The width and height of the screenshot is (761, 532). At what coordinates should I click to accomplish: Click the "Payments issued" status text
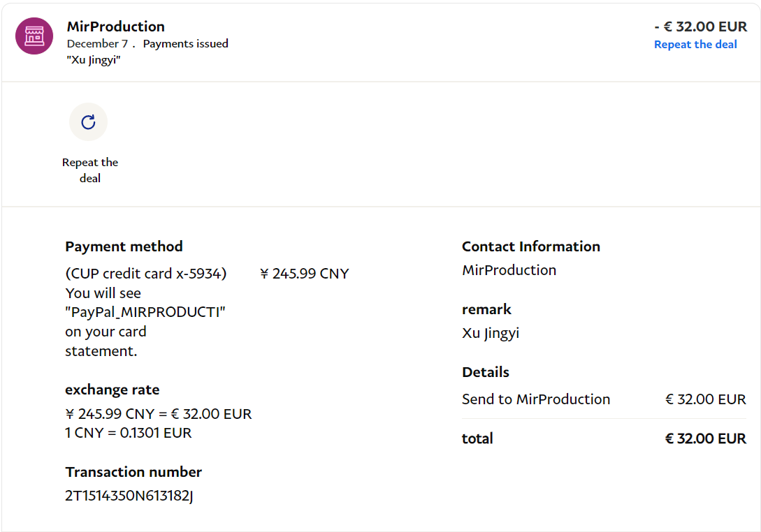coord(186,44)
